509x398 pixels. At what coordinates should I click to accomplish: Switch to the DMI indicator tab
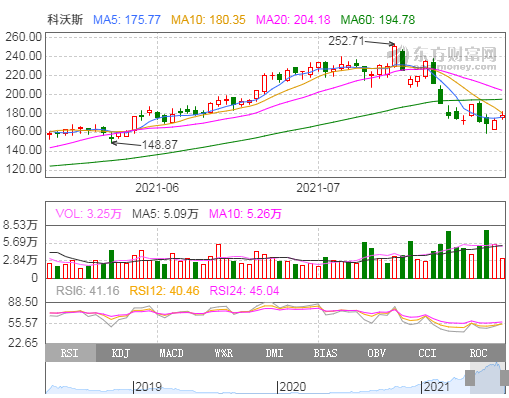274,353
